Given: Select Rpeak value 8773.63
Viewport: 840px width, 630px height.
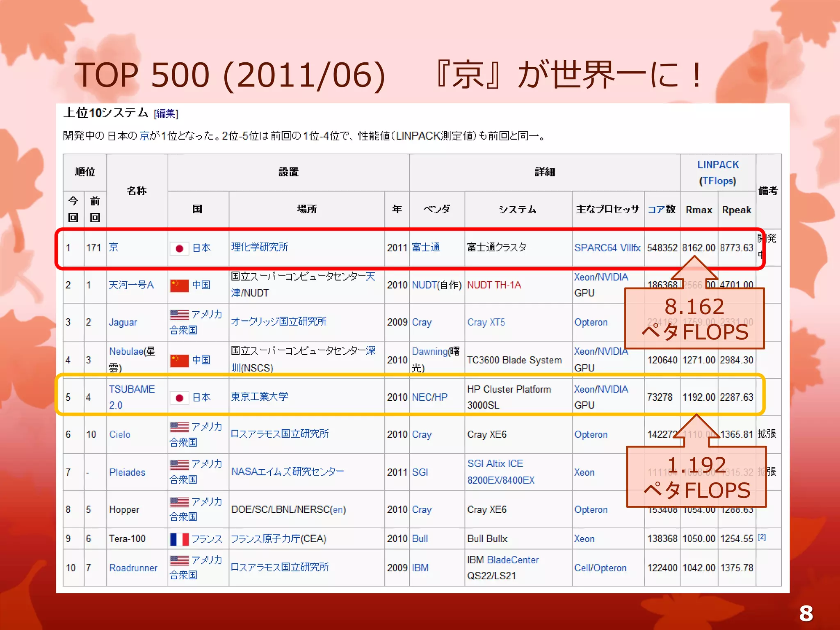Looking at the screenshot, I should click(737, 248).
